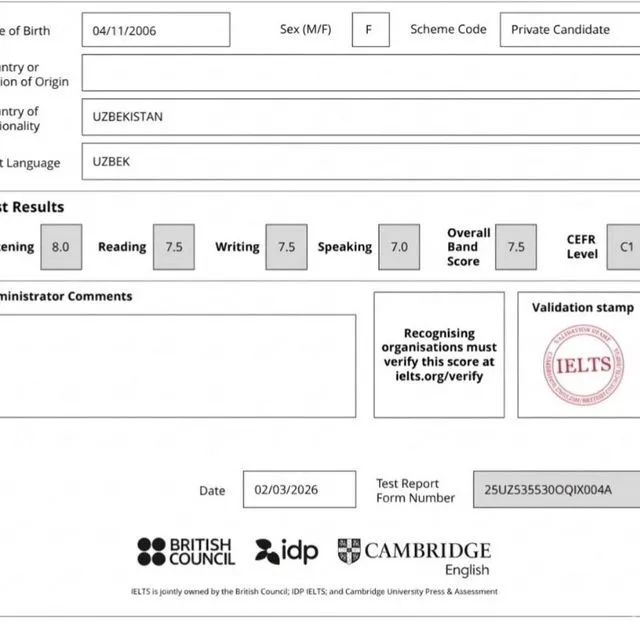
Task: Click the IELTS jointly owned footer text
Action: (x=314, y=591)
